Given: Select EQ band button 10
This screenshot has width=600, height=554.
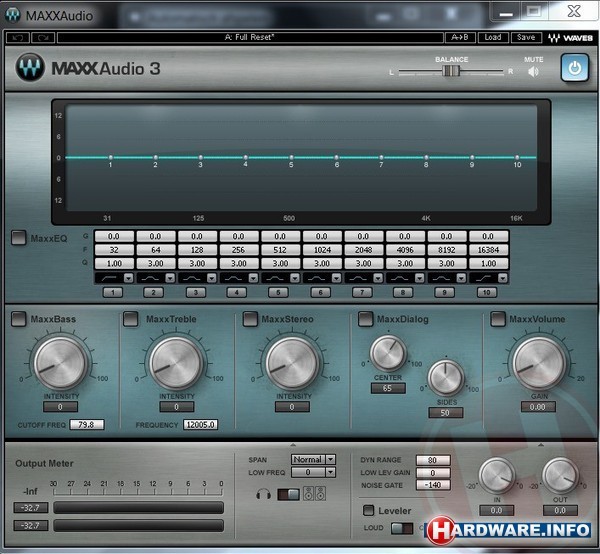Looking at the screenshot, I should coord(487,293).
